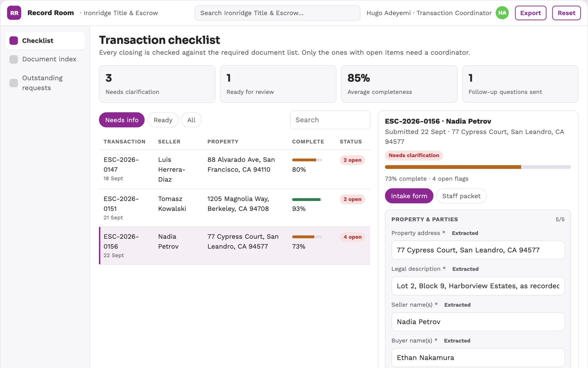Click the 2 open badge for Luis Herrera-Diaz
This screenshot has height=368, width=588.
[352, 160]
